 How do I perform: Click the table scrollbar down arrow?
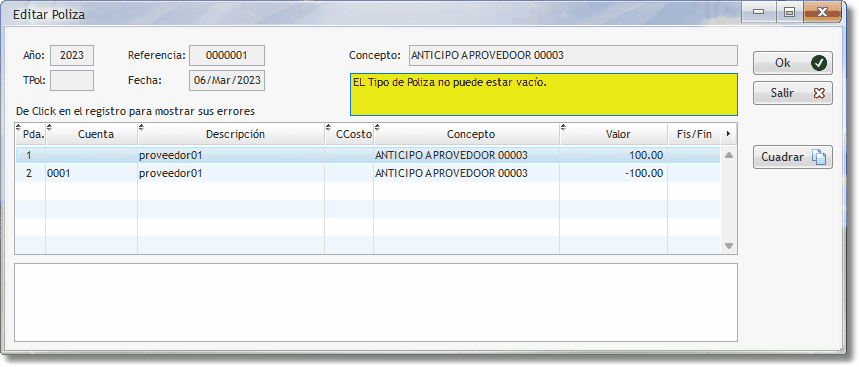729,246
